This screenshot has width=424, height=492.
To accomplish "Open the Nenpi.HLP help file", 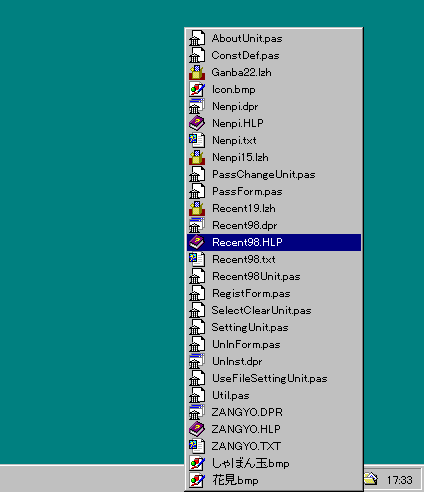I will [274, 123].
